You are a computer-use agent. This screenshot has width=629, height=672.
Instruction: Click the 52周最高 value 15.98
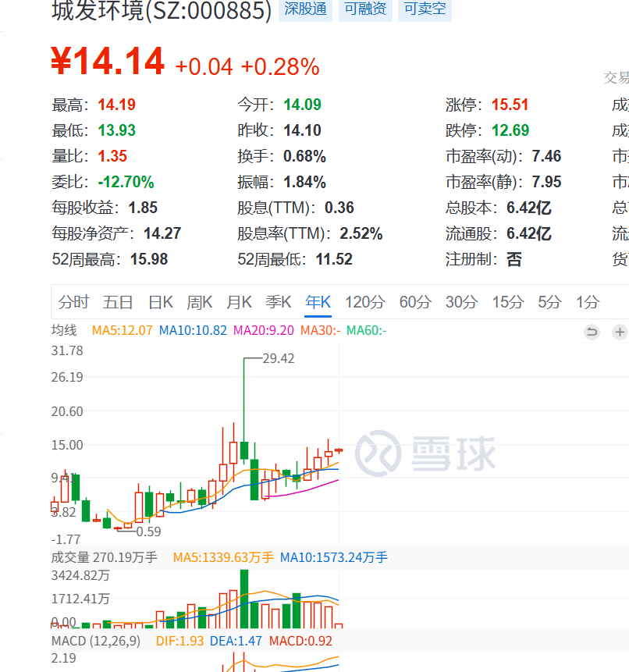coord(149,259)
